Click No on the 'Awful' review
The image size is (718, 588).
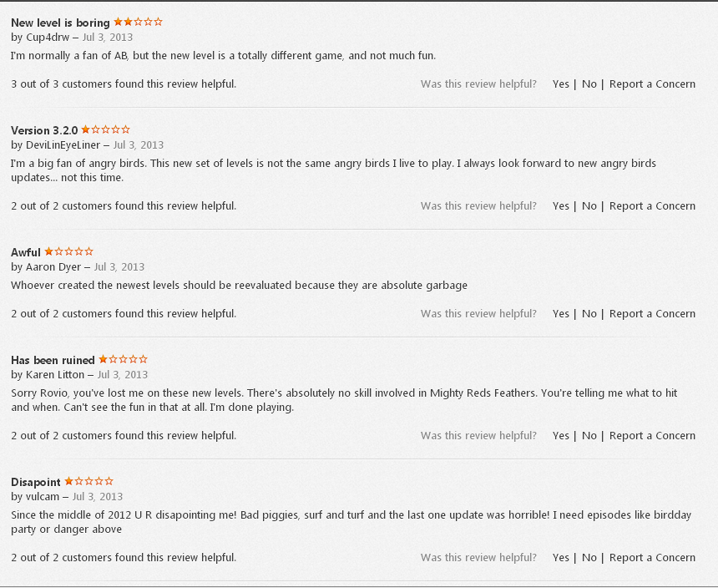(x=589, y=314)
